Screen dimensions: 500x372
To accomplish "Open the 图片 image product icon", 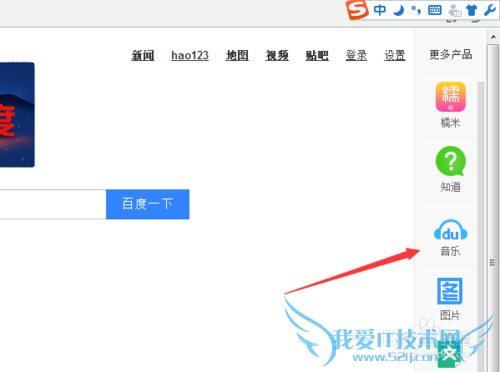I will (x=450, y=291).
